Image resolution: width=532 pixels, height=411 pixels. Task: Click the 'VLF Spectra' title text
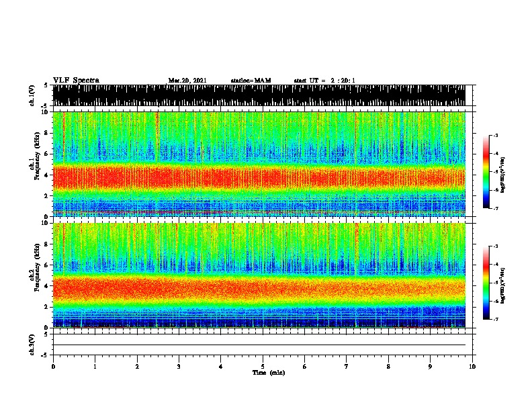pyautogui.click(x=76, y=81)
